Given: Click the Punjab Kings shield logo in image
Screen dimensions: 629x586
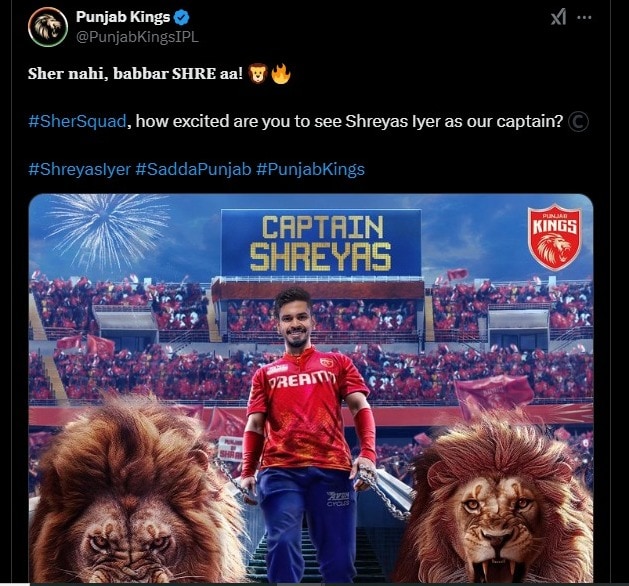Looking at the screenshot, I should [554, 237].
